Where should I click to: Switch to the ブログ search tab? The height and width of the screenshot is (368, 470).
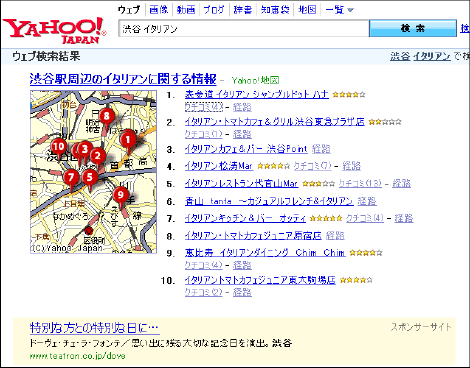pyautogui.click(x=214, y=10)
